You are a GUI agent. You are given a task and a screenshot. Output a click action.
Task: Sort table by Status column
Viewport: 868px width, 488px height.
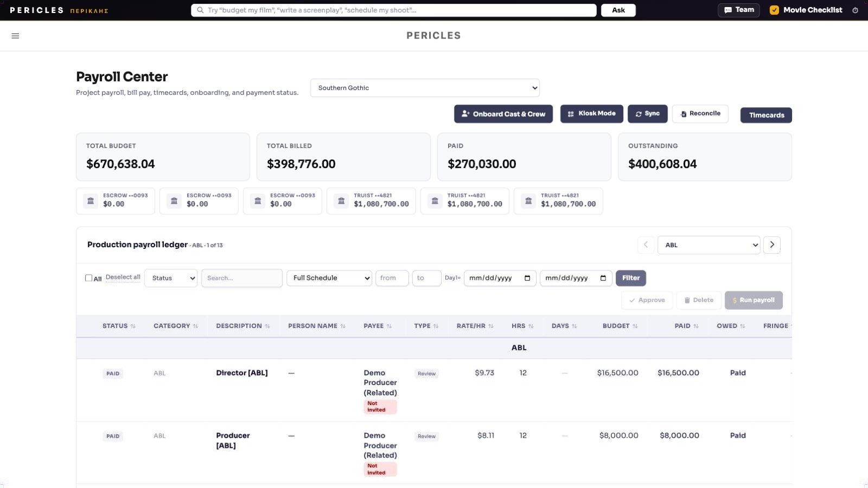click(x=119, y=326)
